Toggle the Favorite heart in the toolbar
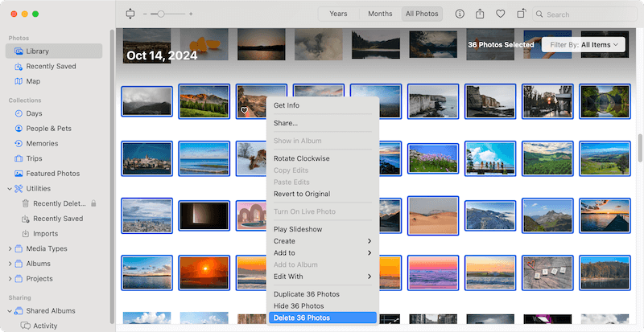Image resolution: width=644 pixels, height=332 pixels. (500, 14)
